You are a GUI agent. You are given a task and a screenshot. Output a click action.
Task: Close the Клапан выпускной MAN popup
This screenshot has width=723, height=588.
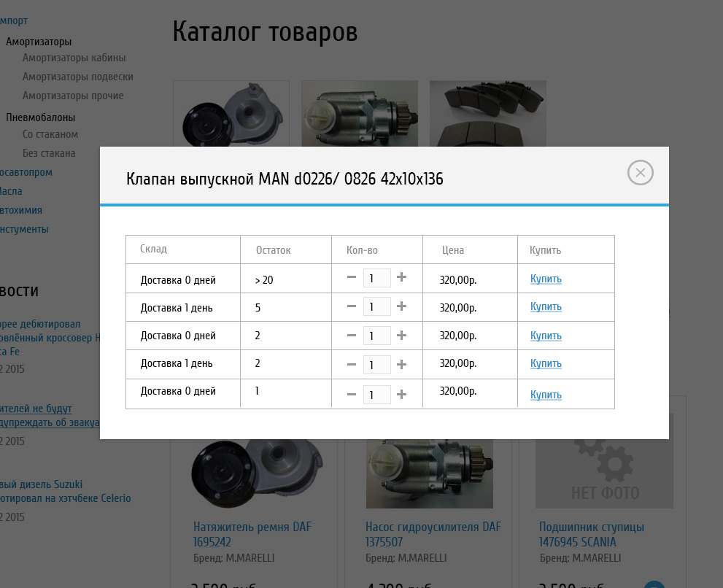(640, 173)
